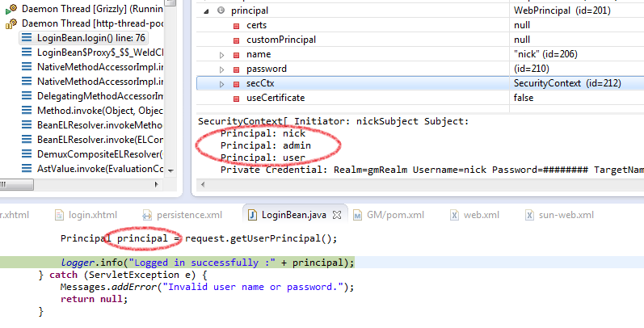
Task: Click the Java file icon on LoginBean.java tab
Action: (x=253, y=215)
